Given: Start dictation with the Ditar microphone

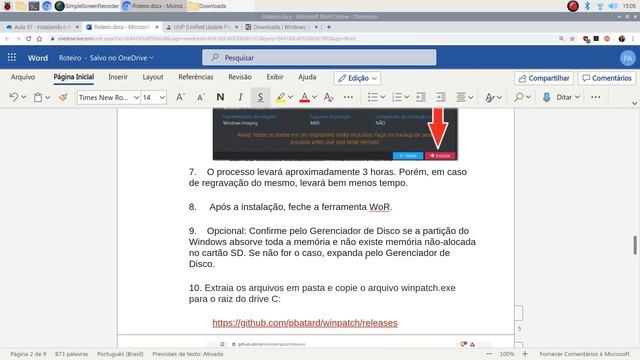Looking at the screenshot, I should coord(546,97).
